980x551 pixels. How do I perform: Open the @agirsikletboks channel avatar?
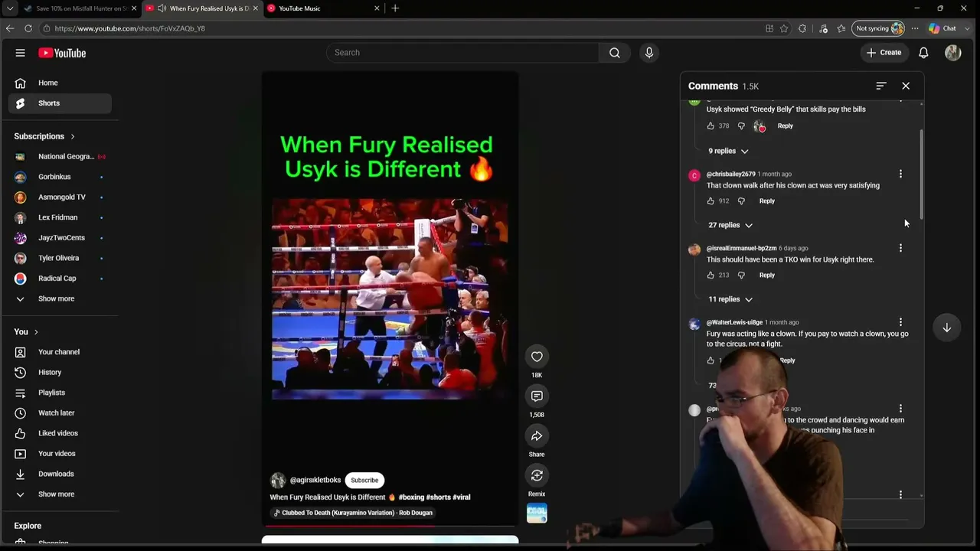point(278,480)
